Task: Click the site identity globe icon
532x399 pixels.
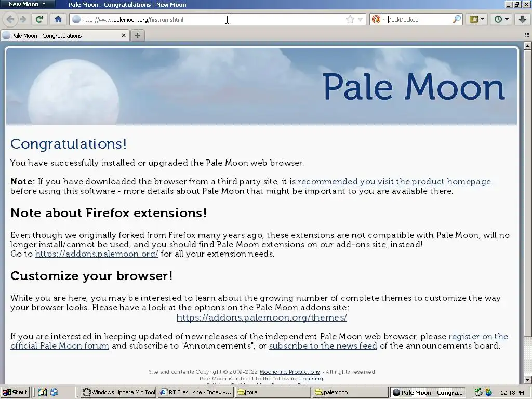Action: 76,19
